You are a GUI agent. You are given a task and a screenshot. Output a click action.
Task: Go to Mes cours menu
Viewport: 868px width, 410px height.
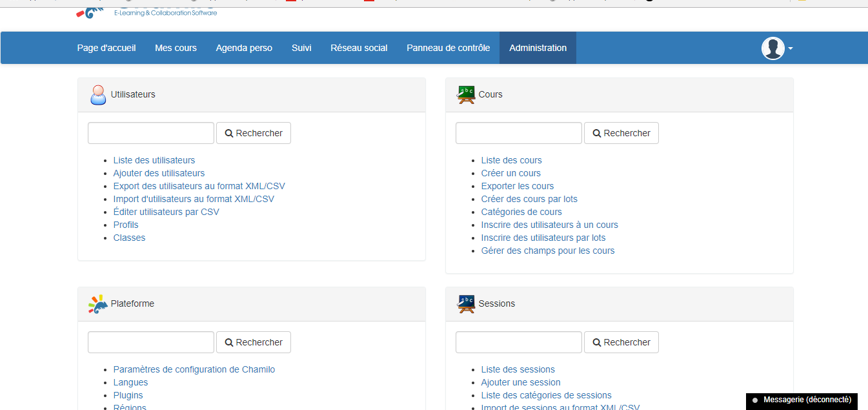[176, 48]
